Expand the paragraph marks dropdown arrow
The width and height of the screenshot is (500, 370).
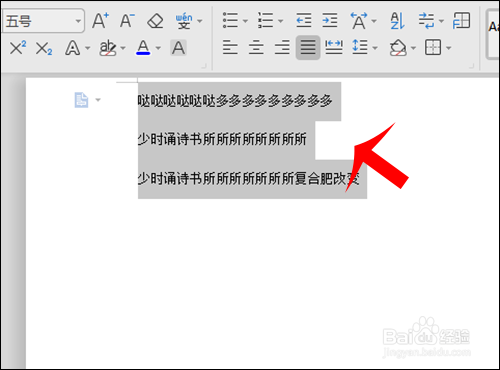click(442, 21)
